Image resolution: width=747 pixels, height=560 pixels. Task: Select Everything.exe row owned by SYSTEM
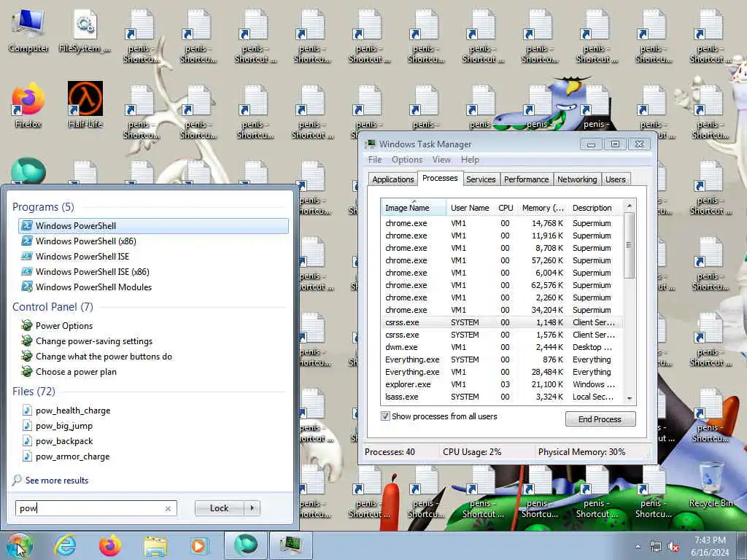coord(502,359)
